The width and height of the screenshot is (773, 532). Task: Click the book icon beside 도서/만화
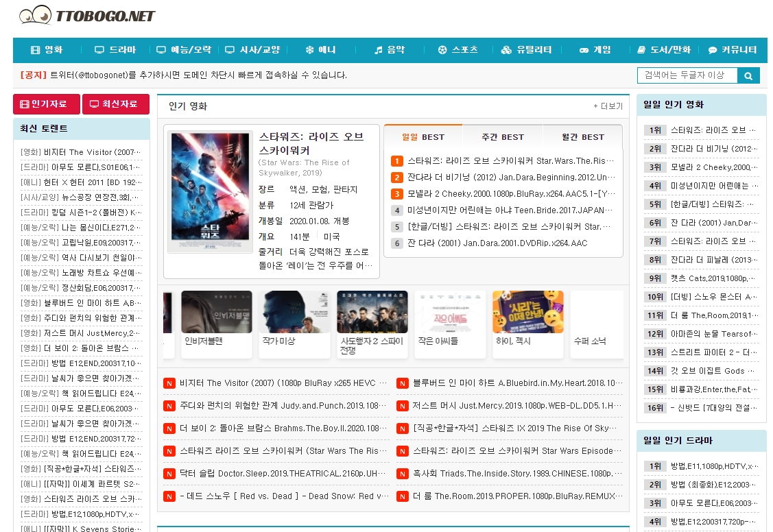click(641, 50)
